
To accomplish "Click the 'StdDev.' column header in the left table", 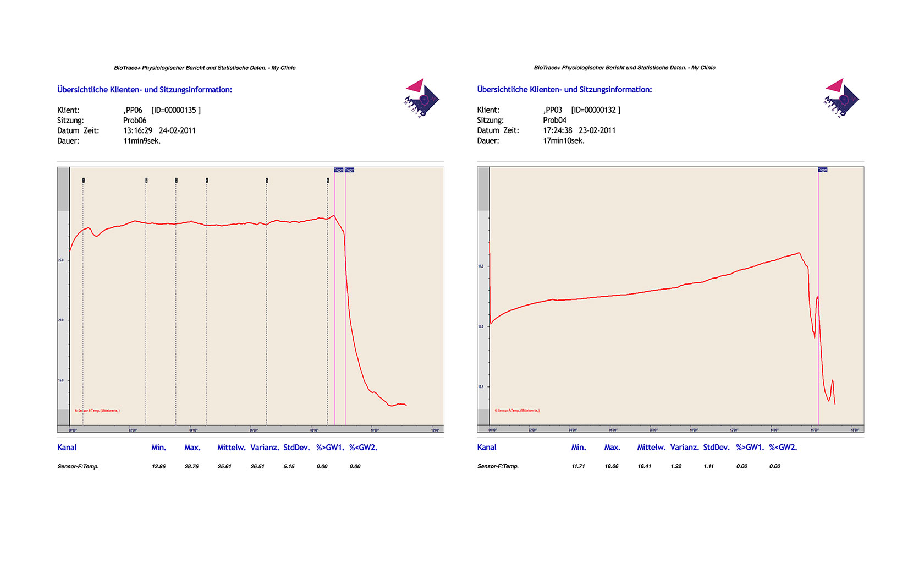I will 296,448.
